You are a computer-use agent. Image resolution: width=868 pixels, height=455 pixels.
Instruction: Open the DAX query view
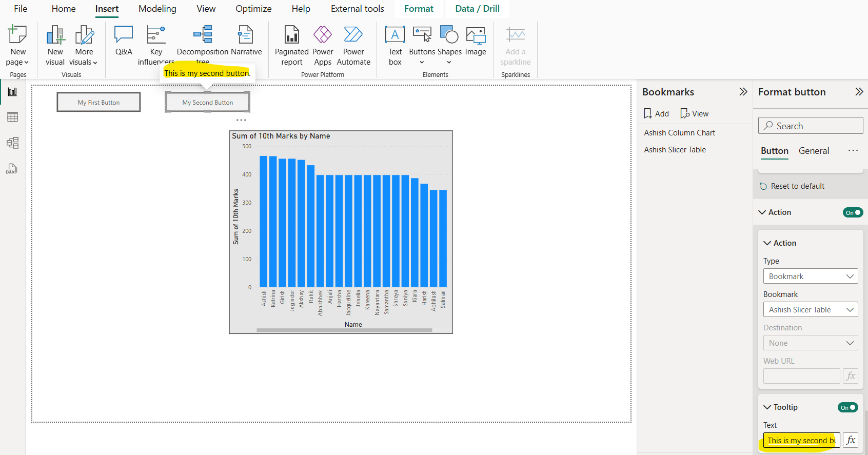tap(12, 169)
